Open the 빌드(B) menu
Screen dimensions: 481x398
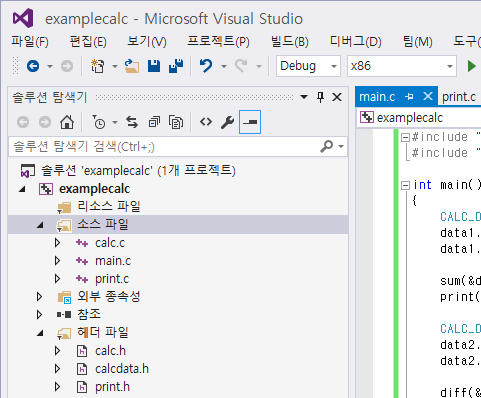(290, 42)
